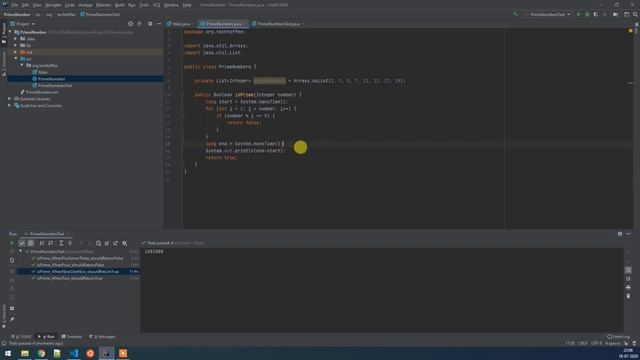Open the Event Log button

pos(618,337)
